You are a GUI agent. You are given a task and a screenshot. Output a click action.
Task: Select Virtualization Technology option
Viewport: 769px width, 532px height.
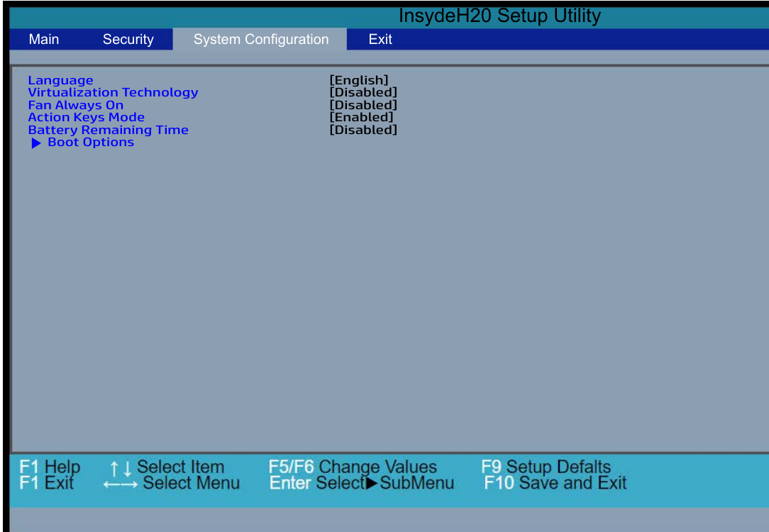pyautogui.click(x=113, y=92)
